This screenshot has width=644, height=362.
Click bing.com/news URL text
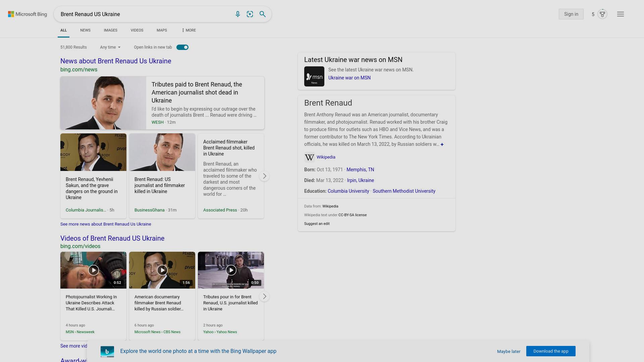pos(79,70)
